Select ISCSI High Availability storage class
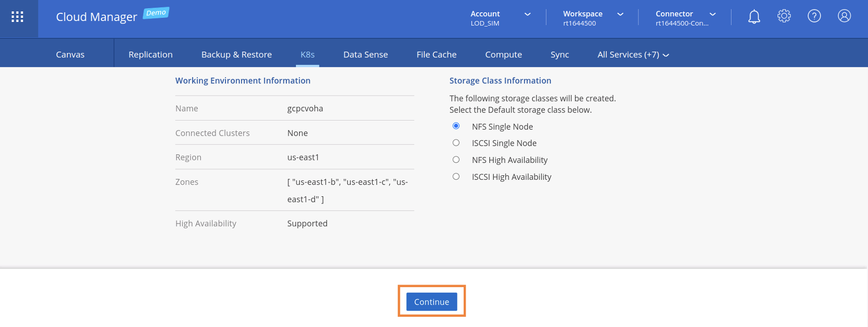 pyautogui.click(x=456, y=177)
